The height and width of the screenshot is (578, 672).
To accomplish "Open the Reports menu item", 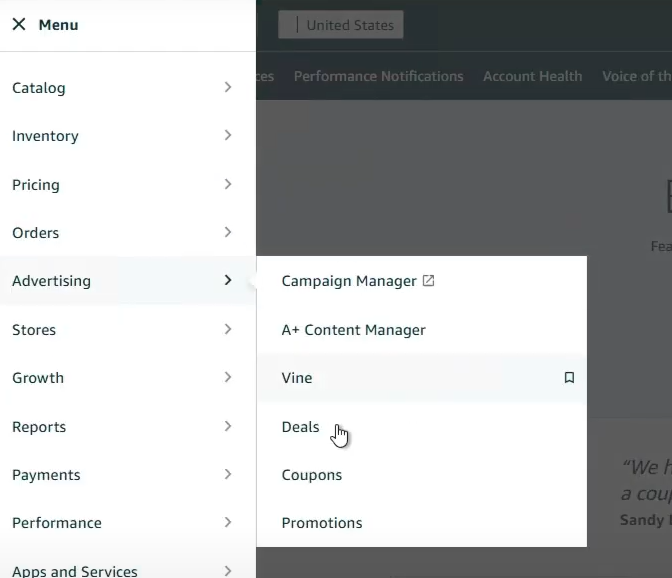I will (x=128, y=426).
